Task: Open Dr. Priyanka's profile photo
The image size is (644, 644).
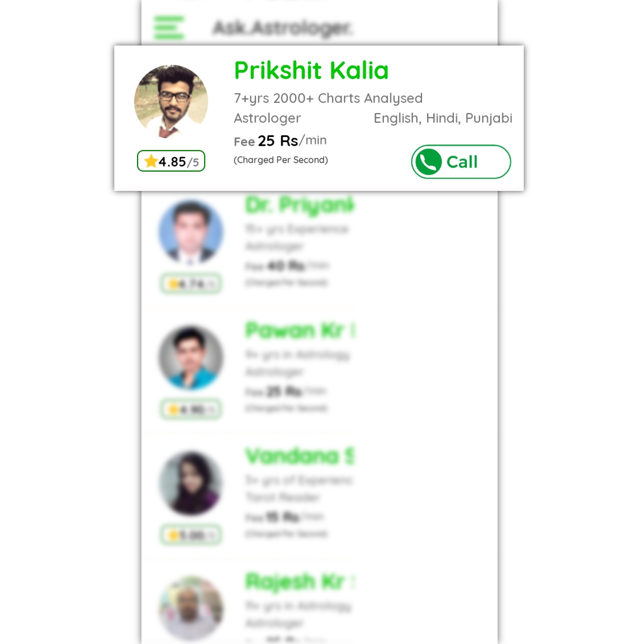Action: (x=191, y=232)
